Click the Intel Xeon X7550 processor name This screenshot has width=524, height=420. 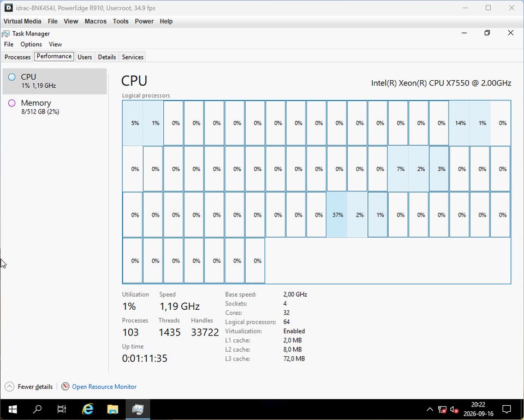click(441, 83)
